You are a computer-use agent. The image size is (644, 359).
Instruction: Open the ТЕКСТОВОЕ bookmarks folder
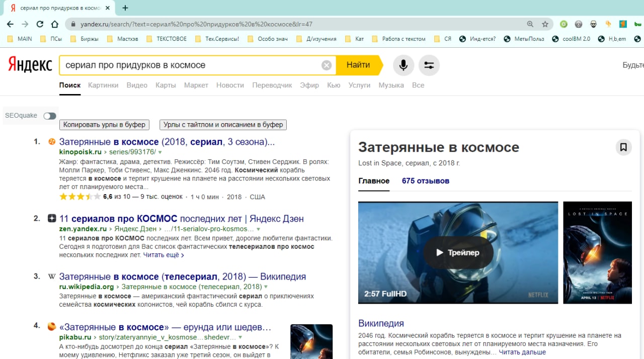point(167,39)
